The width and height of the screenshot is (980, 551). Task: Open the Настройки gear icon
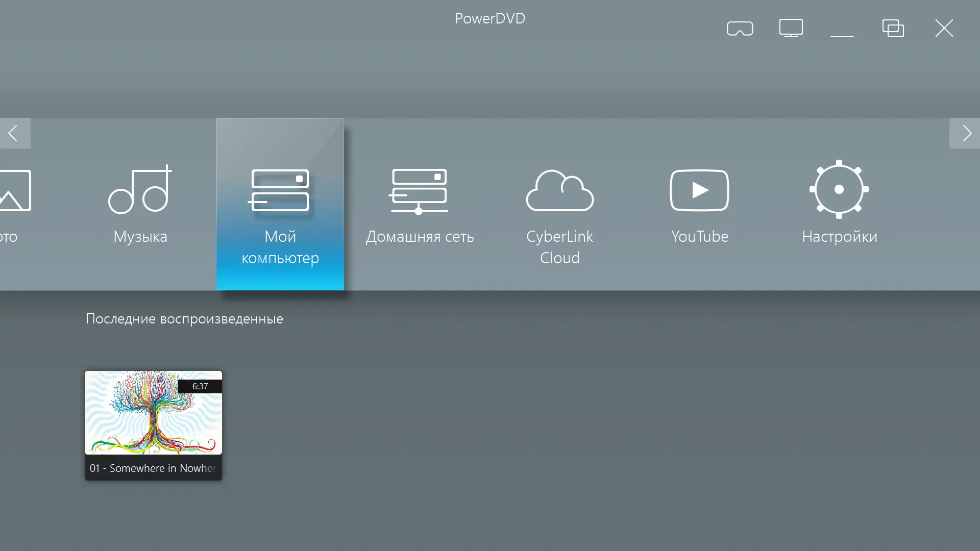839,189
